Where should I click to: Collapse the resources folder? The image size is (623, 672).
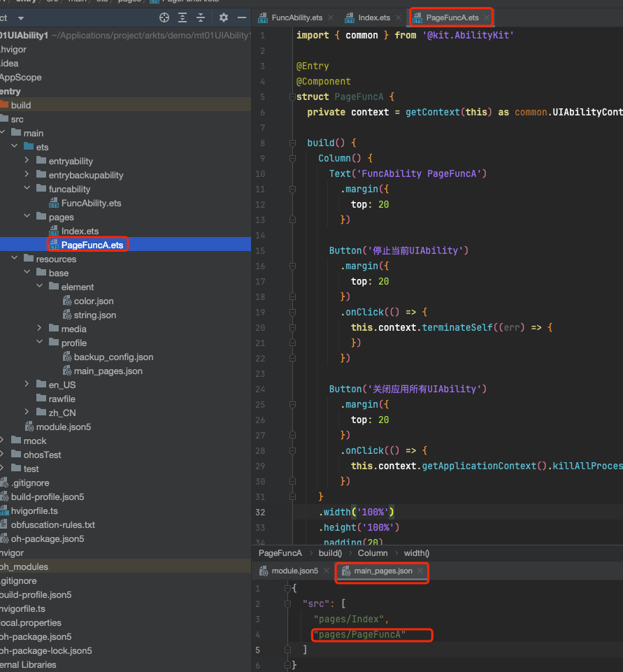[15, 259]
